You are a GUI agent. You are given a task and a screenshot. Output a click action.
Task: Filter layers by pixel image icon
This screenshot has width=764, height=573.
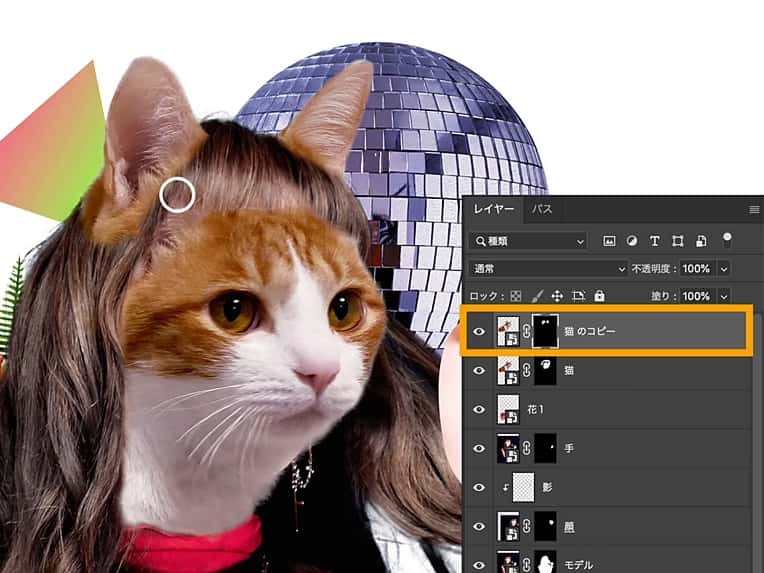pyautogui.click(x=609, y=241)
